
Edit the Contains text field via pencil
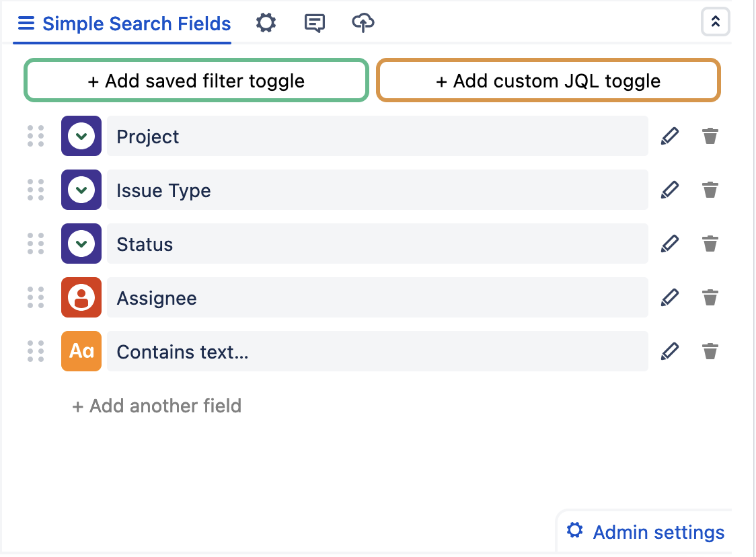[x=669, y=351]
